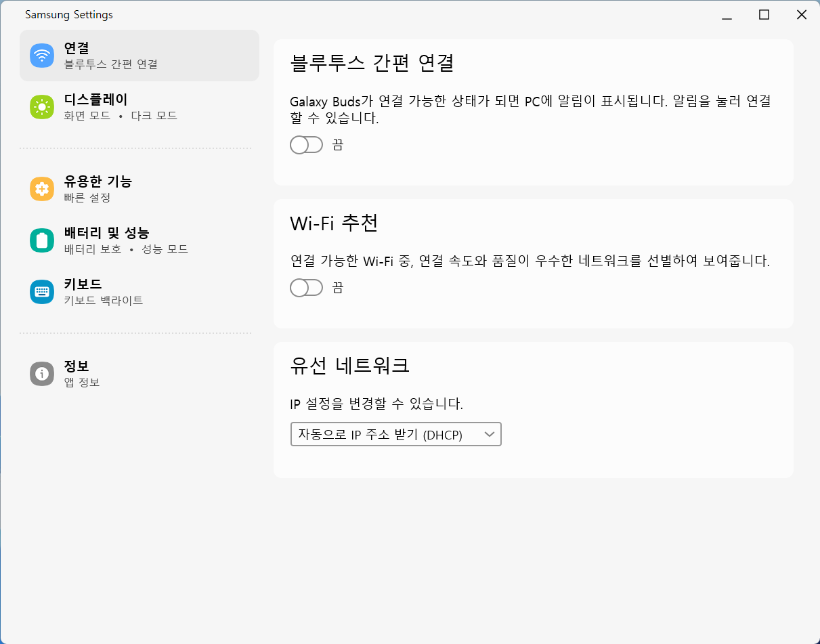The height and width of the screenshot is (644, 820).
Task: Click the 유선 네트워크 section heading
Action: tap(349, 366)
